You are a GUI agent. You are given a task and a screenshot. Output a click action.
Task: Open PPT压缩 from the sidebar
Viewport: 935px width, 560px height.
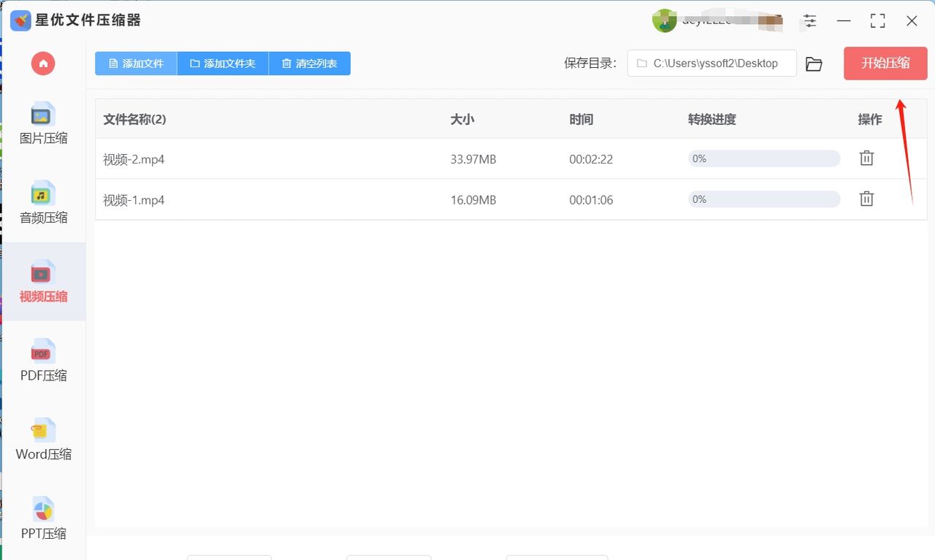click(43, 520)
